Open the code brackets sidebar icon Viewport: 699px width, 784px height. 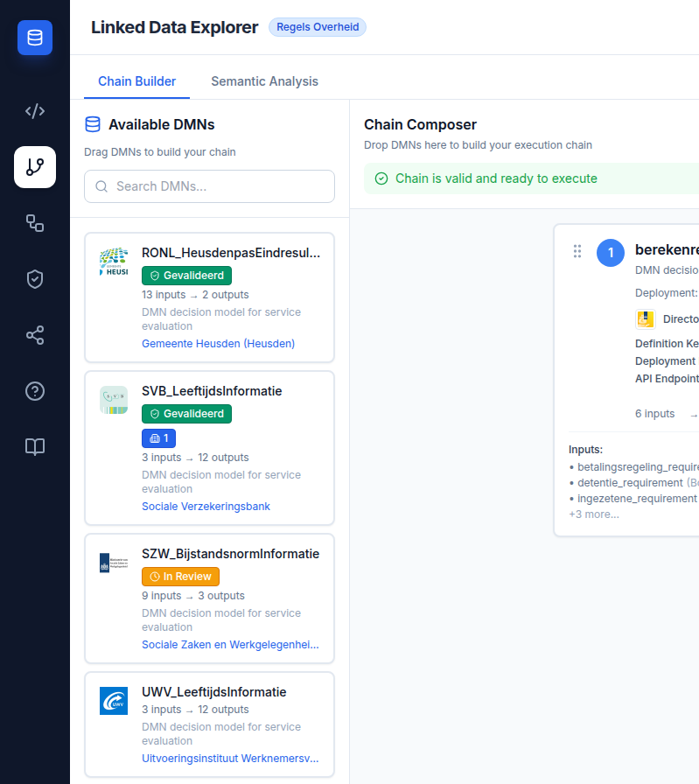pos(35,111)
